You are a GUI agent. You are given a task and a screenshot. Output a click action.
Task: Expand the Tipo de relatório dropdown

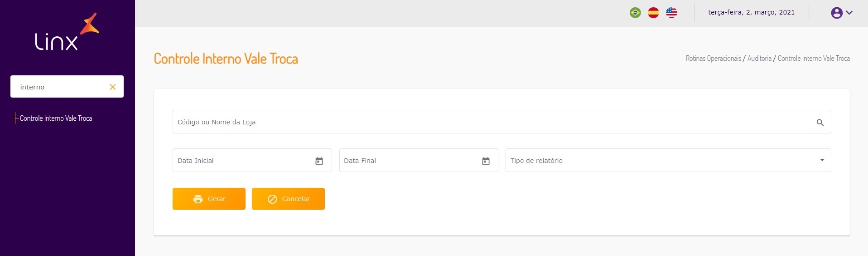(822, 160)
